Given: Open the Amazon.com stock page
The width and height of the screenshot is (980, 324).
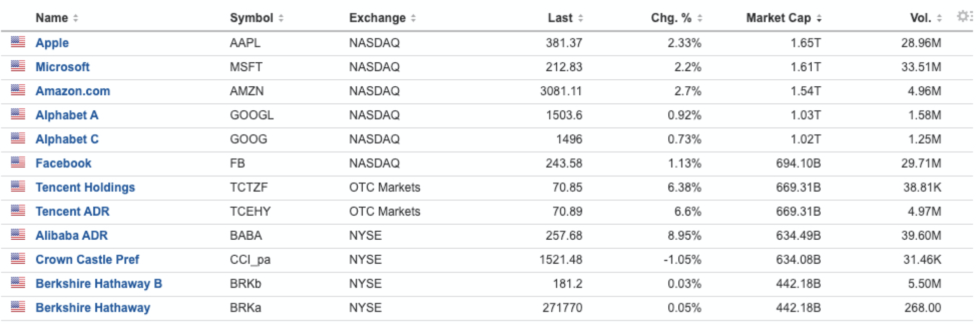Looking at the screenshot, I should (x=73, y=91).
